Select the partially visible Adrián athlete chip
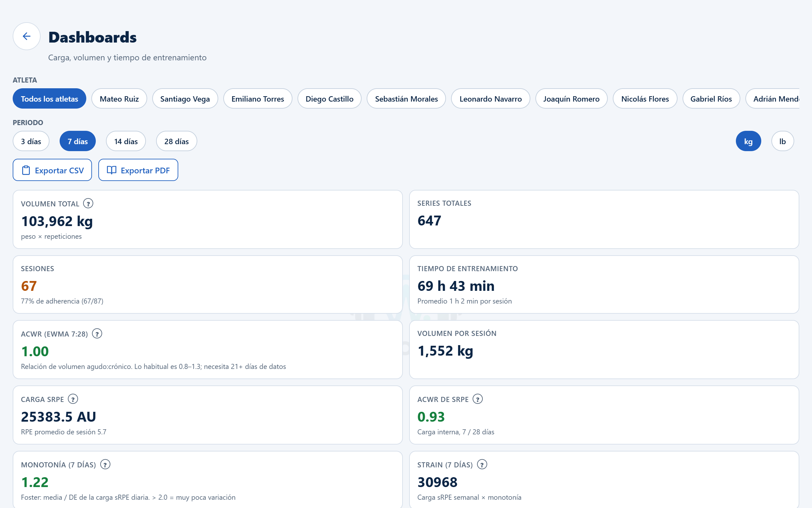This screenshot has height=508, width=812. 772,99
